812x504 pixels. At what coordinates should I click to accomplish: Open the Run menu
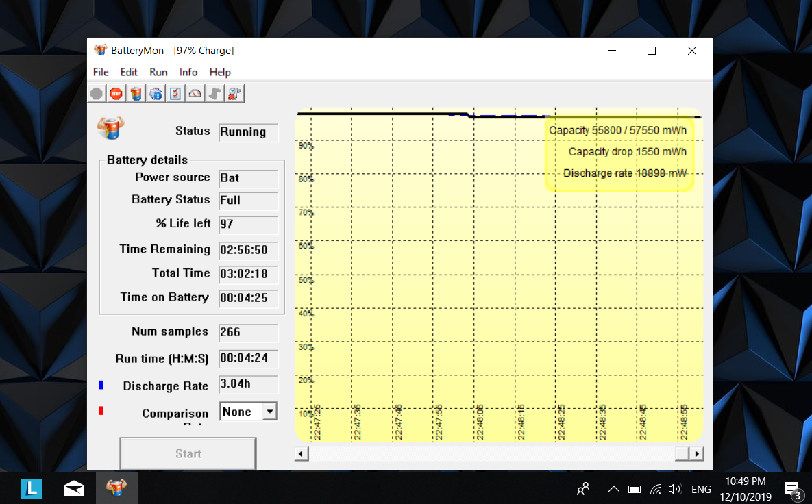[x=158, y=72]
